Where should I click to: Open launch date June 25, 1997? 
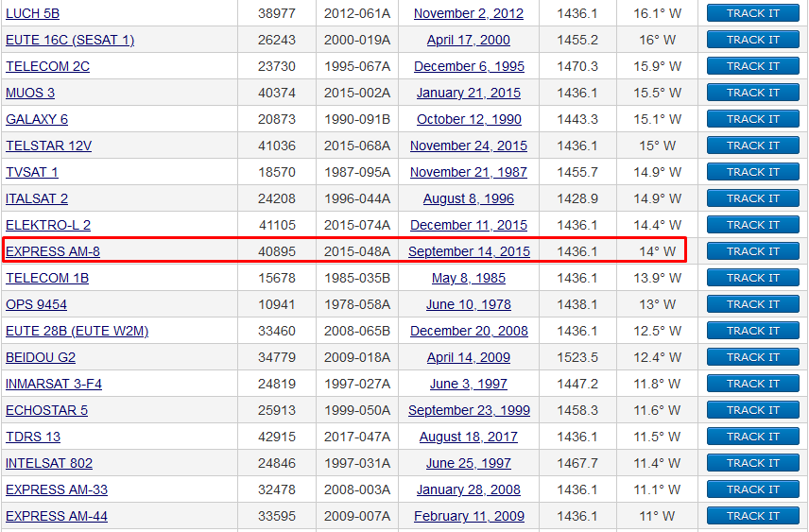[469, 464]
